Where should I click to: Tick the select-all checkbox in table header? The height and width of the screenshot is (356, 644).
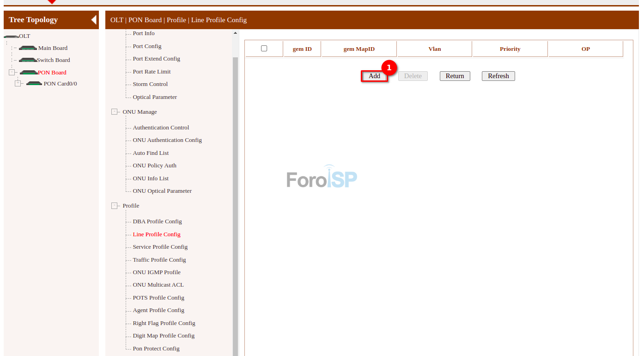pyautogui.click(x=264, y=49)
